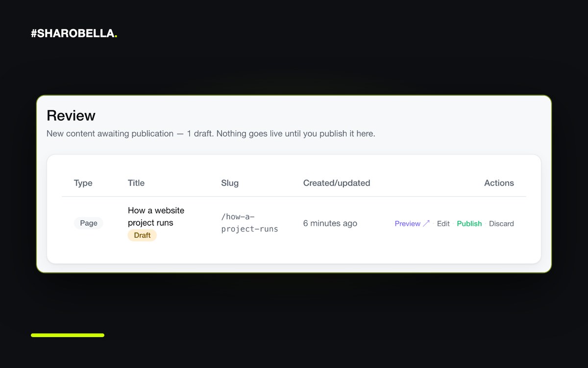This screenshot has width=588, height=368.
Task: Click the Page type badge
Action: (x=89, y=223)
